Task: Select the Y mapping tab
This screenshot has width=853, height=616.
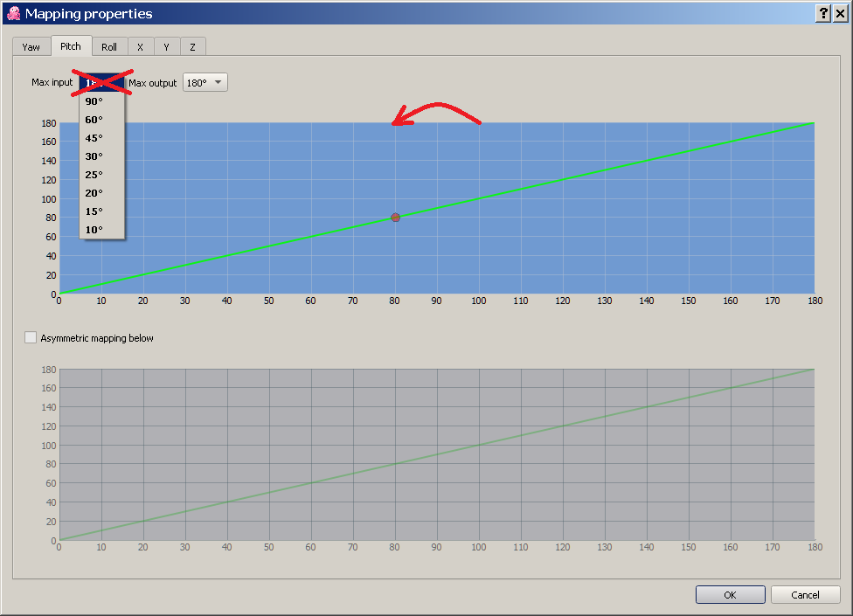Action: tap(166, 46)
